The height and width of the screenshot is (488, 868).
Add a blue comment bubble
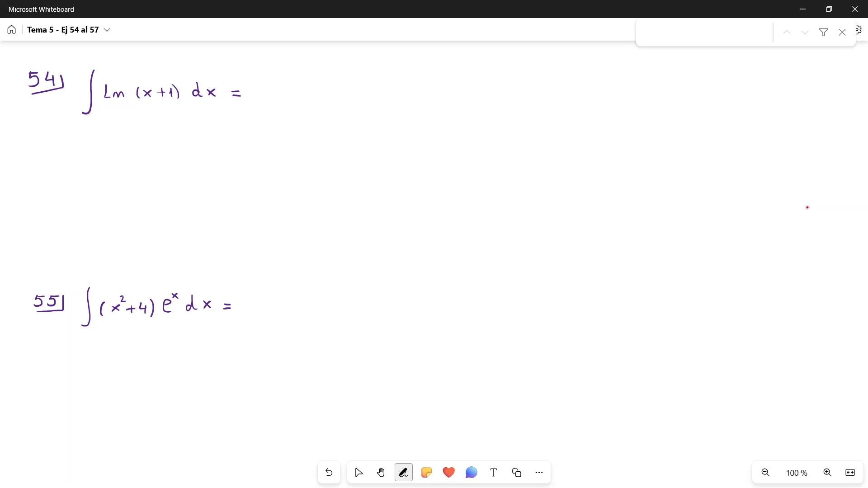pyautogui.click(x=471, y=473)
